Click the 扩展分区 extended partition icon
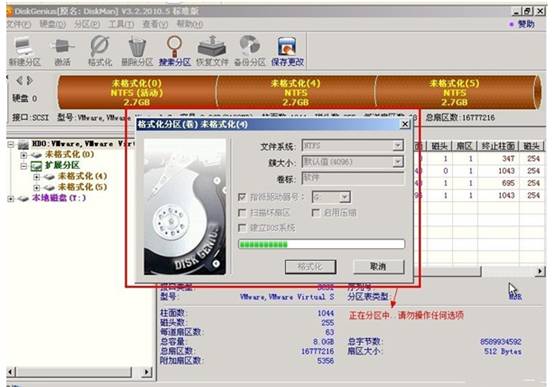Viewport: 554px width, 387px height. click(x=36, y=165)
